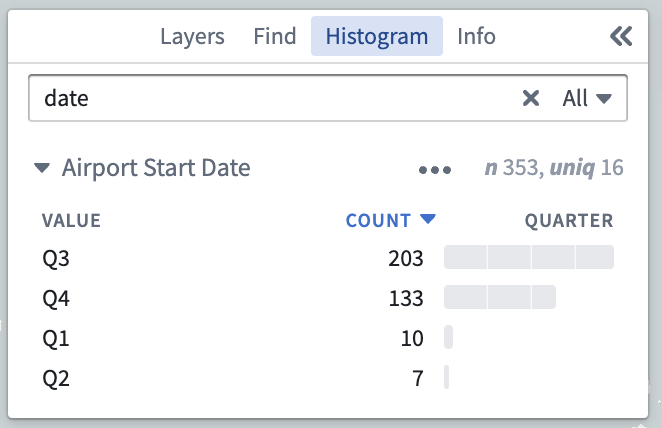Click the count value 7
Viewport: 662px width, 428px height.
[x=418, y=378]
